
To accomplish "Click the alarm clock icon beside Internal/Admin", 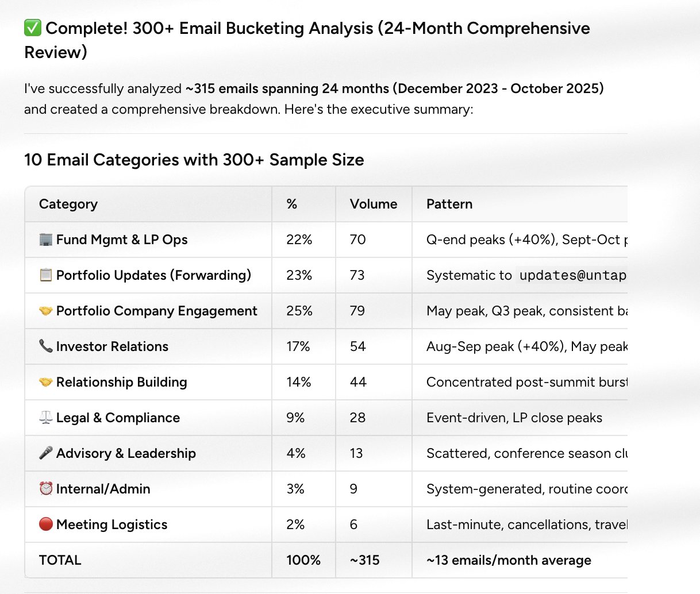I will 45,489.
